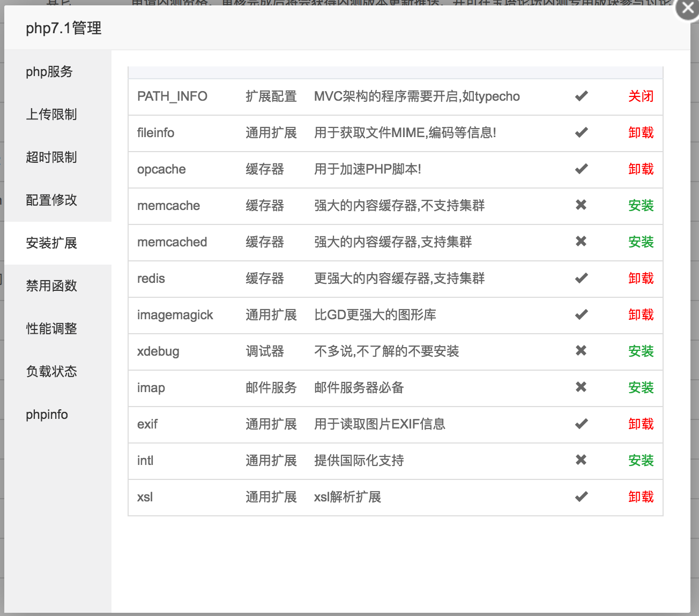The image size is (699, 616).
Task: Click description 用于加速PHP脚本!
Action: tap(368, 169)
